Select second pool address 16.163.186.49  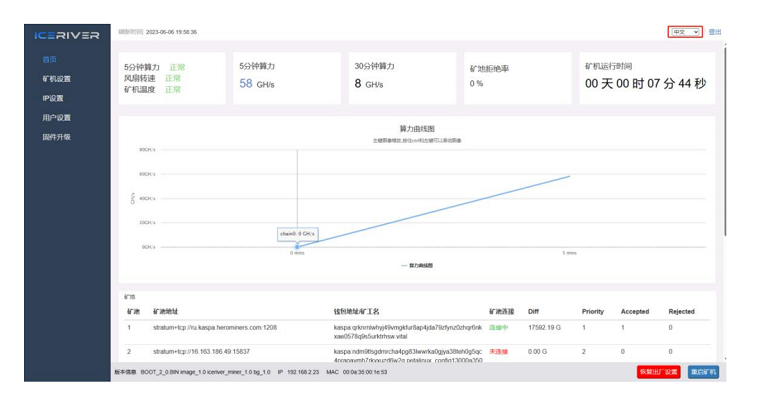(x=201, y=352)
